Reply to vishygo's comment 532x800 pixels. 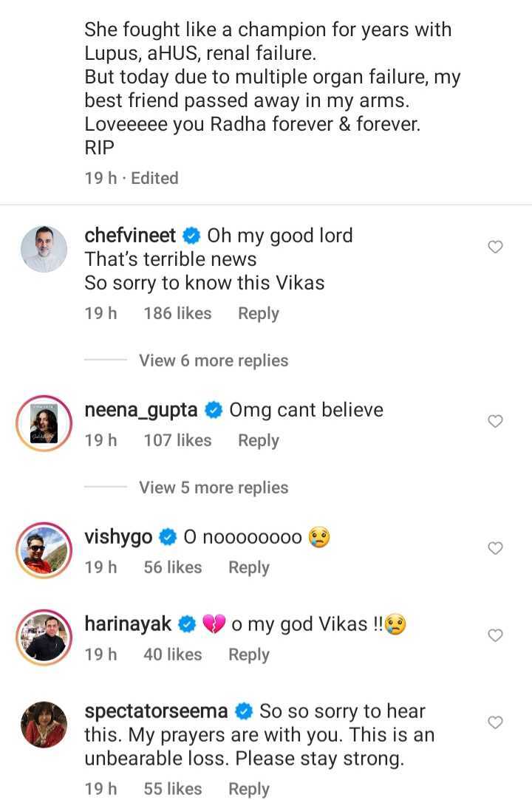248,567
